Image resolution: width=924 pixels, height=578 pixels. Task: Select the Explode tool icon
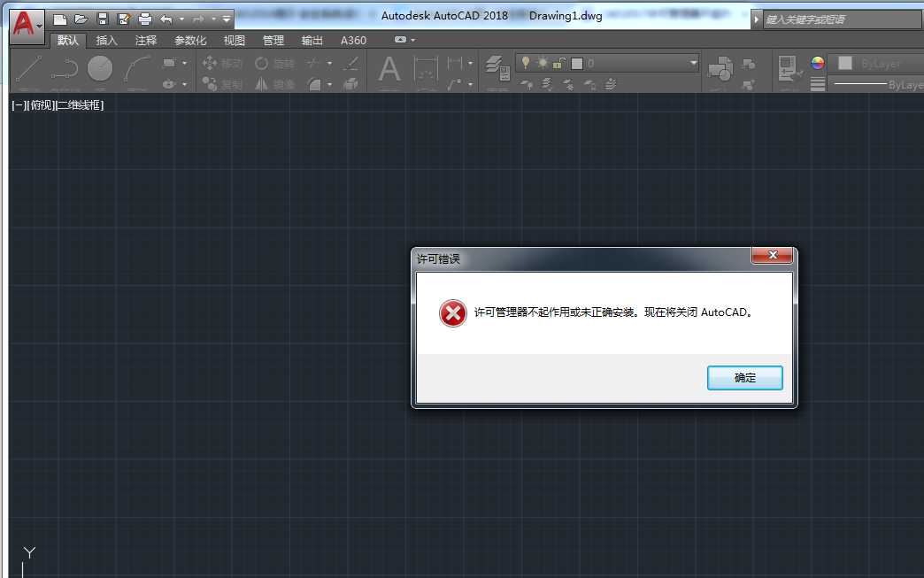[351, 84]
